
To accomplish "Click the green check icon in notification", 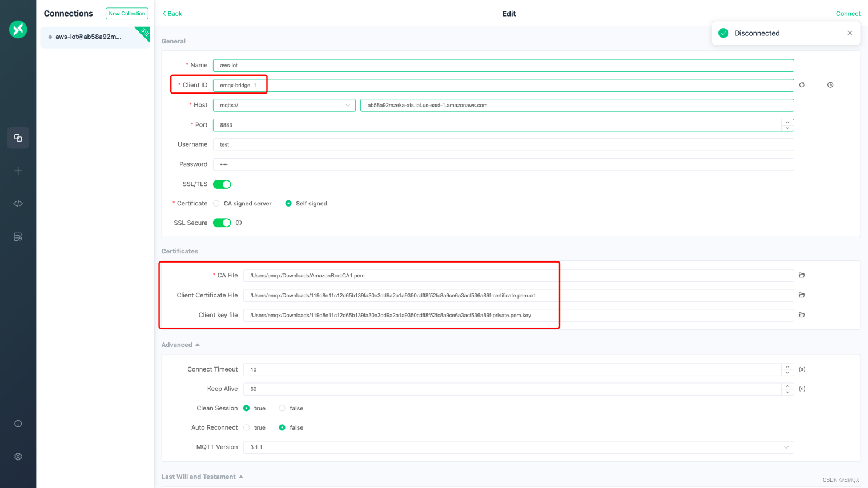I will click(x=724, y=33).
